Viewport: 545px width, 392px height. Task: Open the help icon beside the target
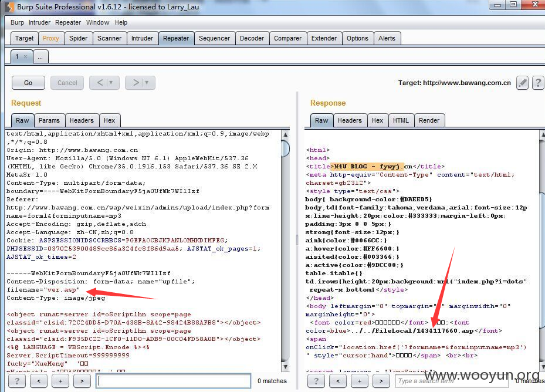point(538,83)
